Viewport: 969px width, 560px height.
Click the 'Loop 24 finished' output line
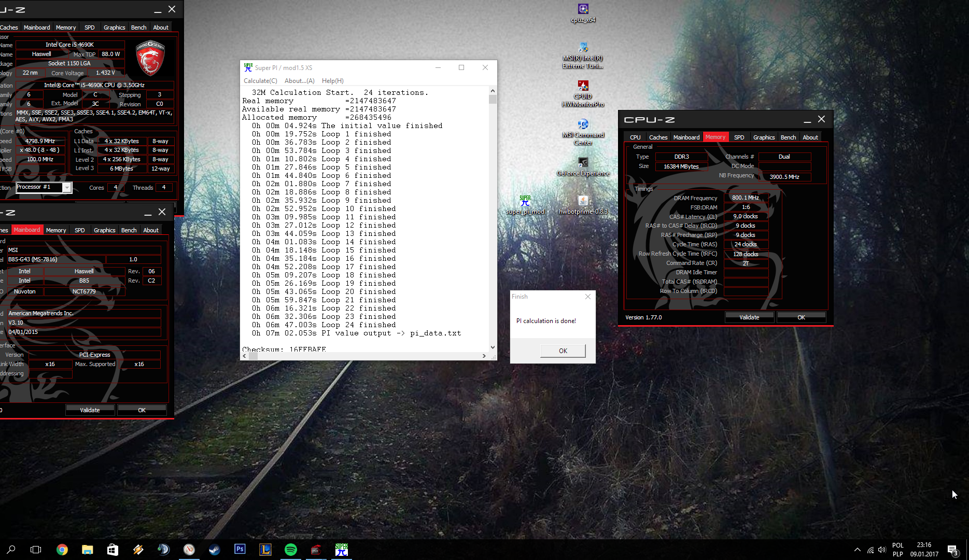tap(324, 325)
